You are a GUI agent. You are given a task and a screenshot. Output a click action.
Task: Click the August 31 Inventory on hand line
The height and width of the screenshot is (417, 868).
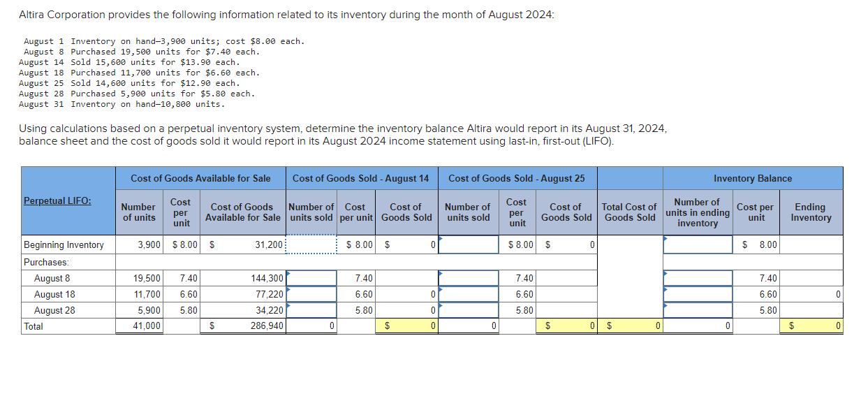pyautogui.click(x=122, y=104)
